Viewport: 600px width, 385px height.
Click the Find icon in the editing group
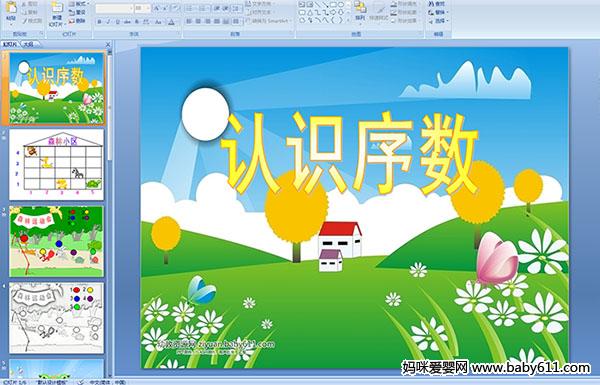point(437,4)
